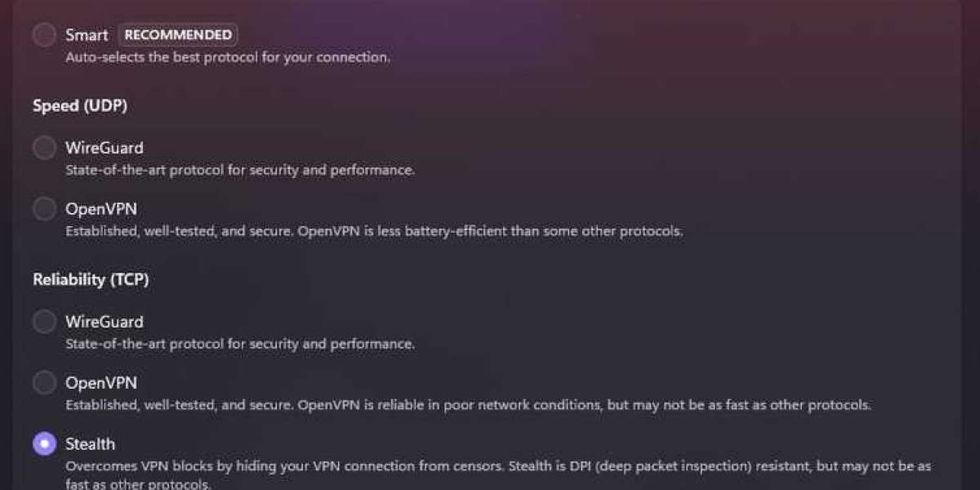
Task: Click the Smart protocol label text
Action: (87, 35)
